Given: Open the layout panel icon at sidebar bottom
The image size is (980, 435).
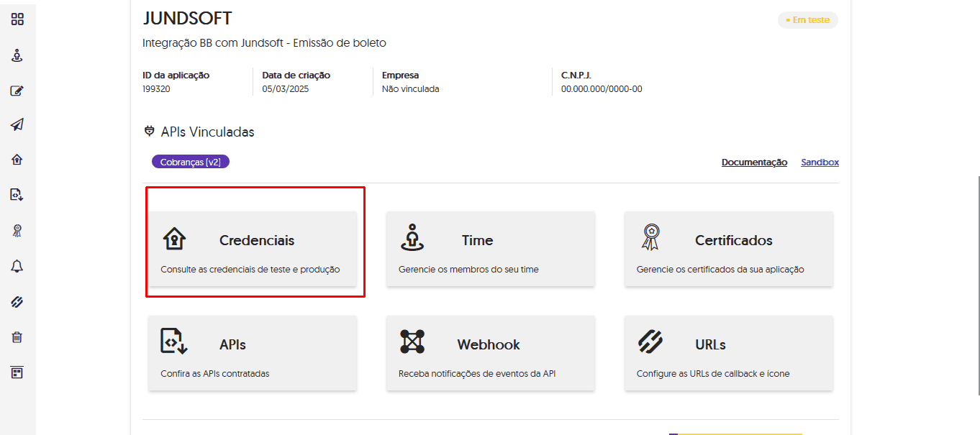Looking at the screenshot, I should pyautogui.click(x=17, y=372).
